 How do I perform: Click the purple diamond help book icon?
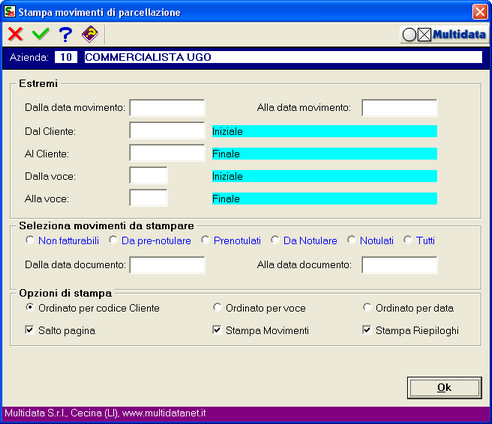point(90,34)
